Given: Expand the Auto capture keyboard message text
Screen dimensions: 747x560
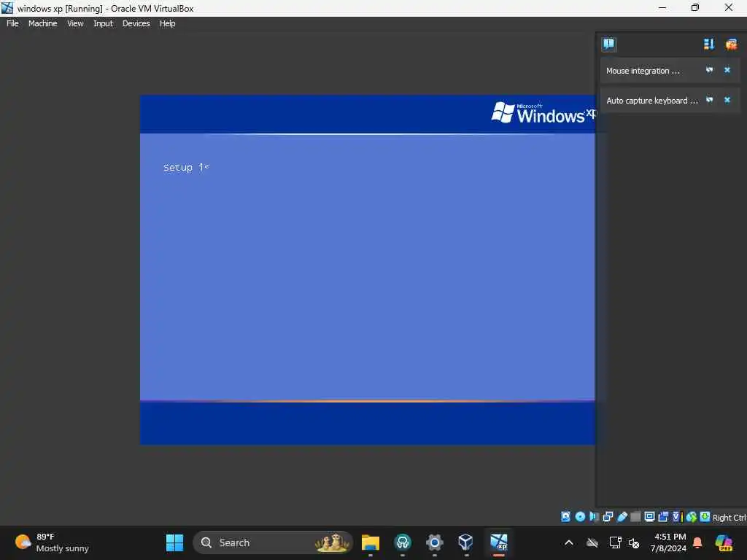Looking at the screenshot, I should tap(651, 101).
